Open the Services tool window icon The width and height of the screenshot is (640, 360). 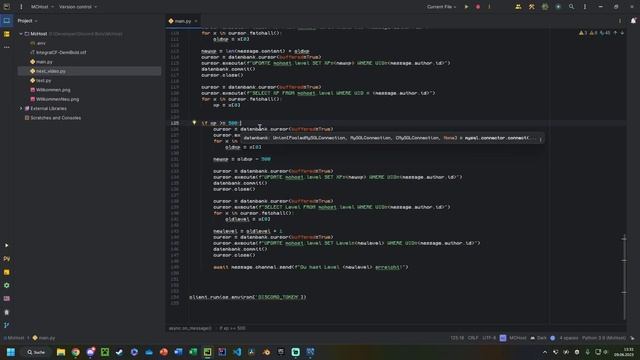click(7, 286)
